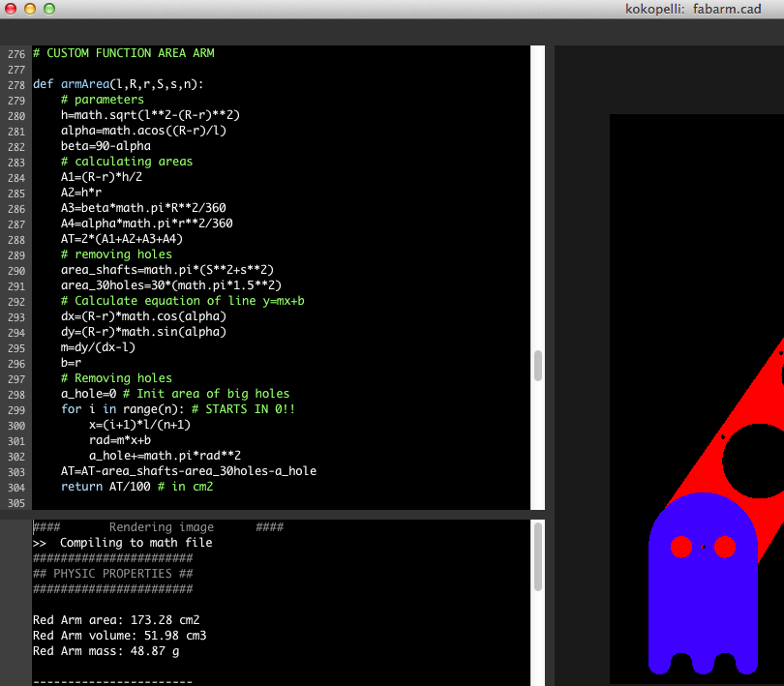Image resolution: width=784 pixels, height=686 pixels.
Task: Click line 'rad=m*x+b'
Action: point(120,440)
